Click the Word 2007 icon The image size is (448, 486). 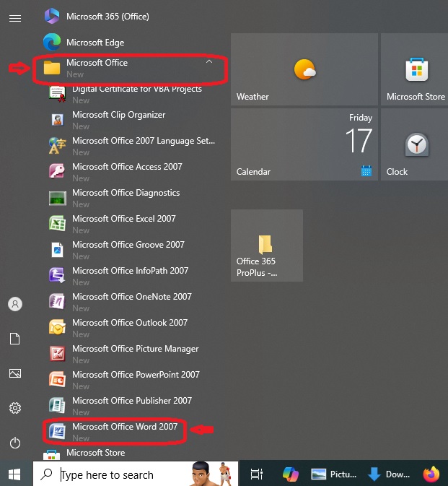coord(57,431)
